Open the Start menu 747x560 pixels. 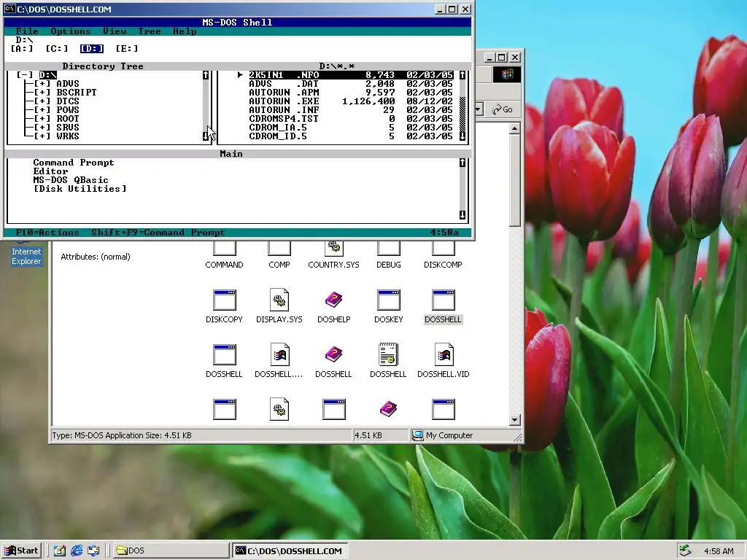(21, 551)
